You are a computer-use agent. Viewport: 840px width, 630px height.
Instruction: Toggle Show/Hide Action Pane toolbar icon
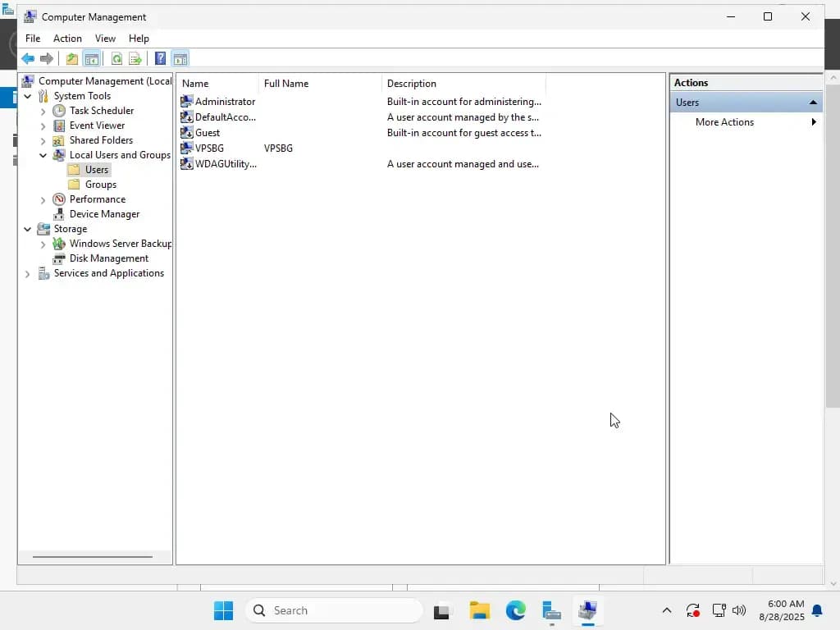(180, 58)
